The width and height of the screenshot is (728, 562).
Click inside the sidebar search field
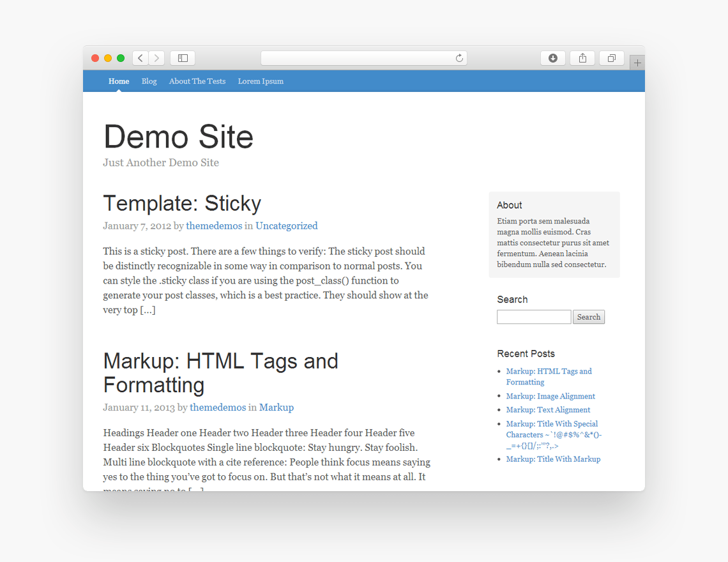[534, 317]
